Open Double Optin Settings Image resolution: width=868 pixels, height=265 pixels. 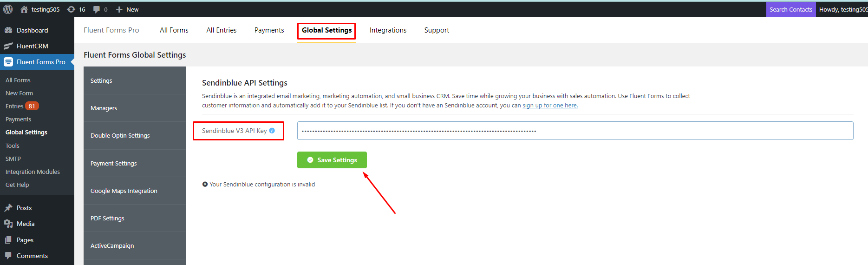135,135
